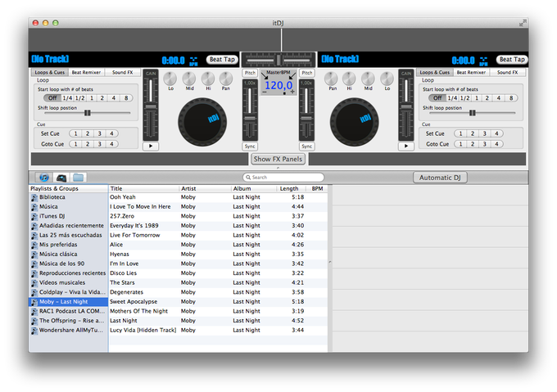Select the folder browser icon
557x392 pixels.
78,178
